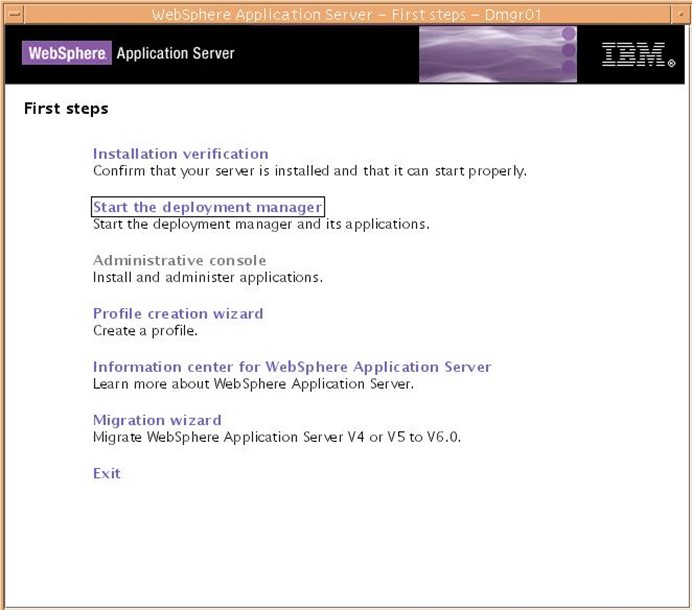Screen dimensions: 692x610
Task: Click the 'Confirm that your server is installed' description
Action: point(309,171)
